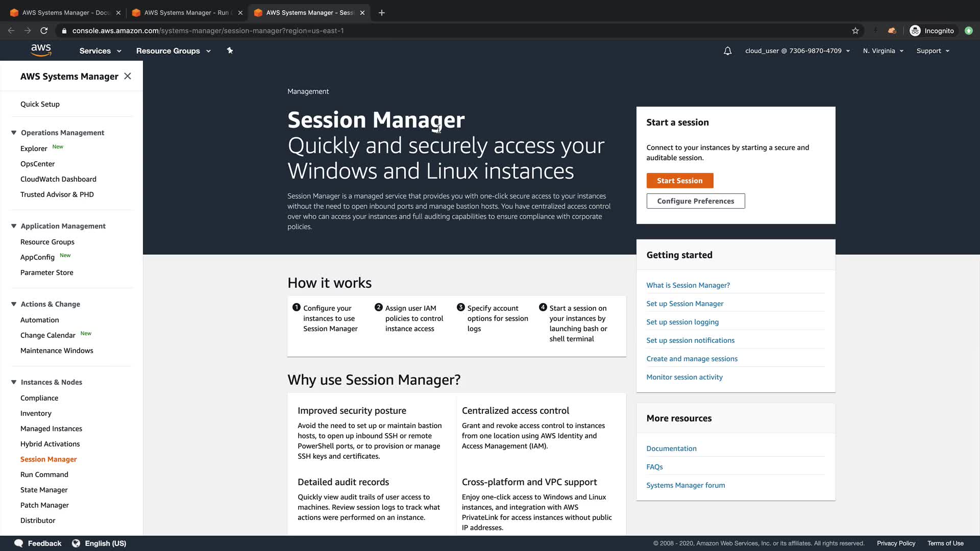Open the Set up session logging link
Screen dimensions: 980x551
(682, 322)
